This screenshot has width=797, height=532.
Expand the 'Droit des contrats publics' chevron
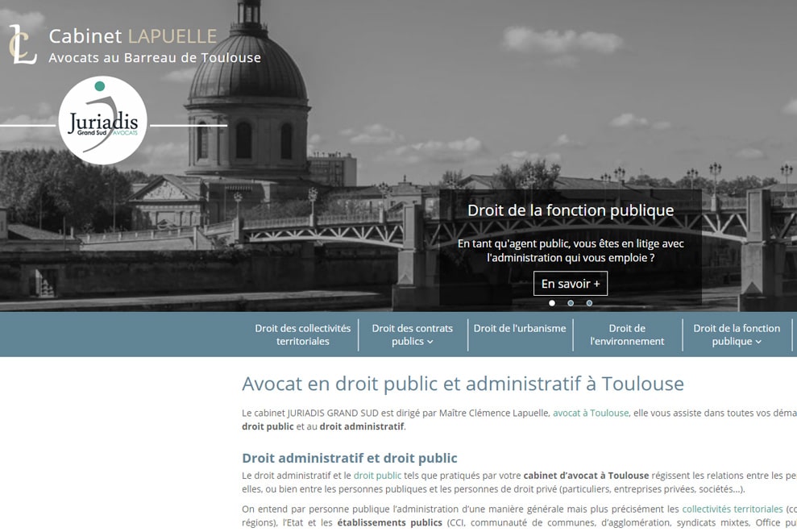pos(430,342)
